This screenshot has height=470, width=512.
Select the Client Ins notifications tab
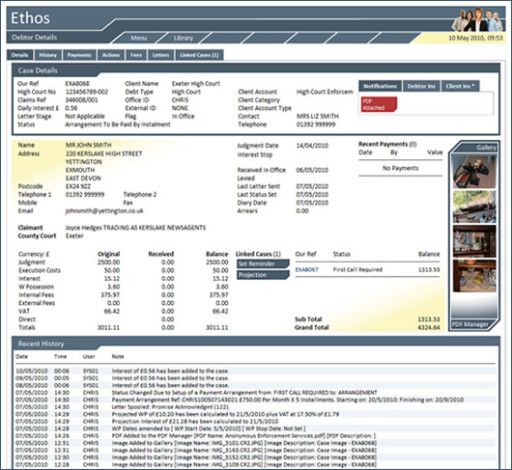460,86
